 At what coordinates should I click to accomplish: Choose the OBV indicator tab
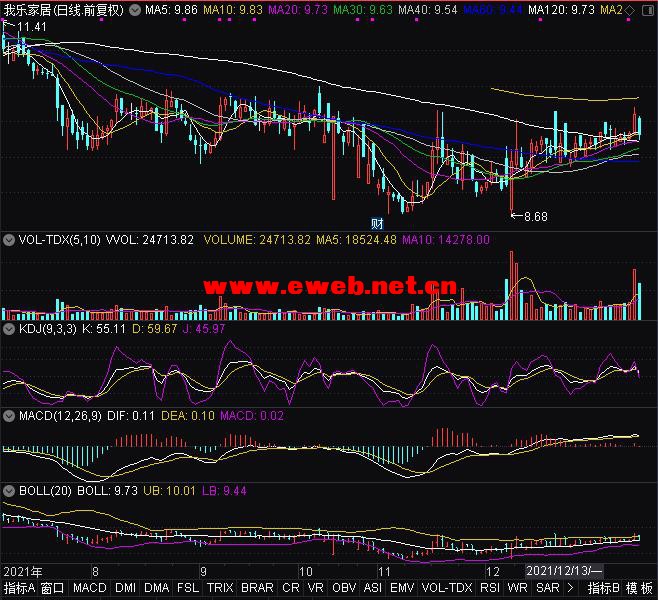(x=344, y=589)
